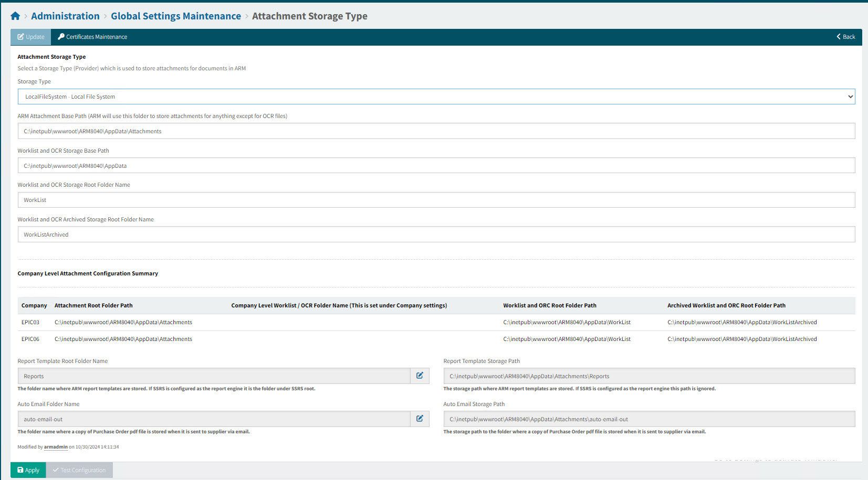The width and height of the screenshot is (868, 480).
Task: Open the Storage Type dropdown
Action: click(436, 97)
